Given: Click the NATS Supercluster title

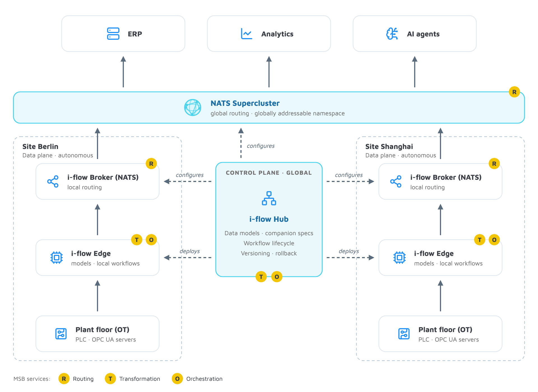Looking at the screenshot, I should [x=245, y=103].
